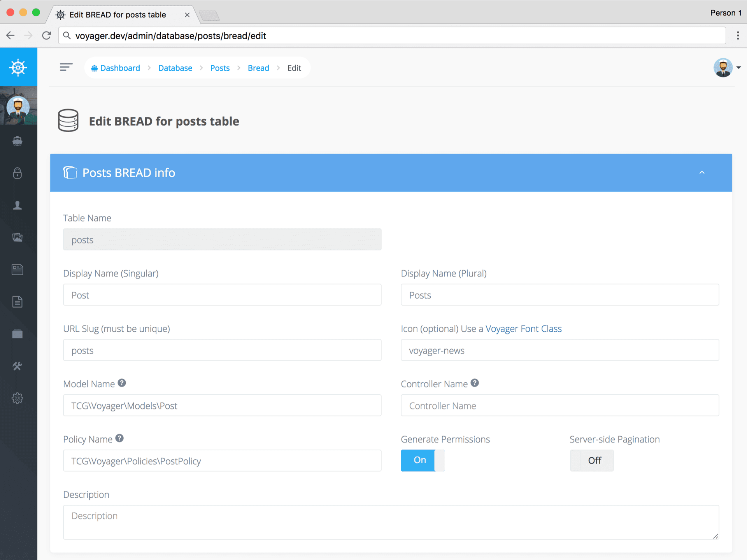Screen dimensions: 747x560
Task: Click the Media images icon in sidebar
Action: [x=18, y=237]
